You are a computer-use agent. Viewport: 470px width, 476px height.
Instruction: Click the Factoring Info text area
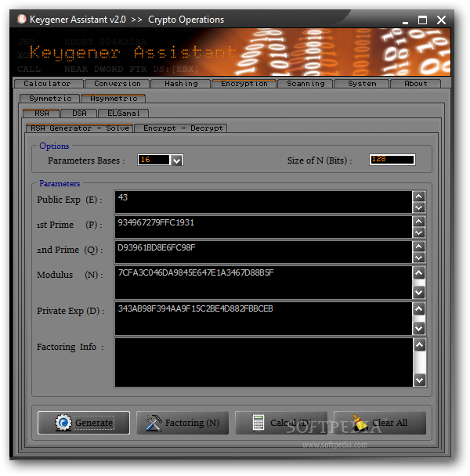(264, 362)
